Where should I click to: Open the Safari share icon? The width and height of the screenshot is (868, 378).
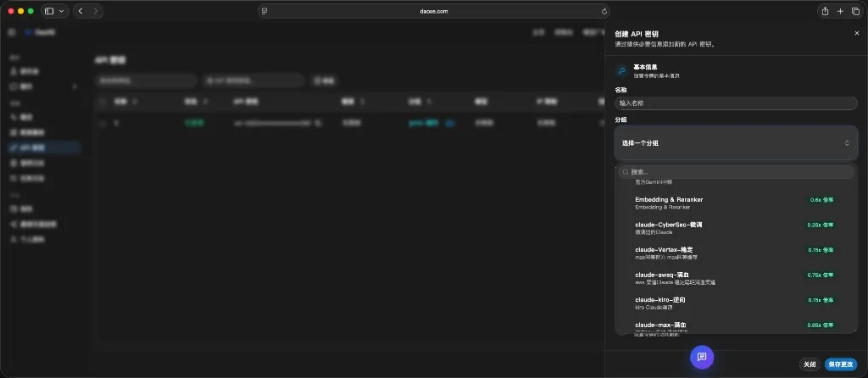pyautogui.click(x=825, y=11)
